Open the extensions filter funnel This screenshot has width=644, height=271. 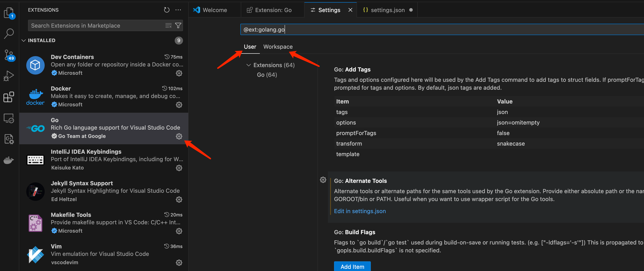(x=178, y=26)
